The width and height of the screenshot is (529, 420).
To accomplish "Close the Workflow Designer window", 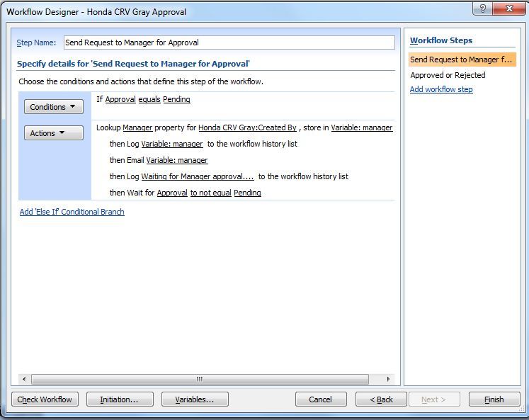I will 508,9.
